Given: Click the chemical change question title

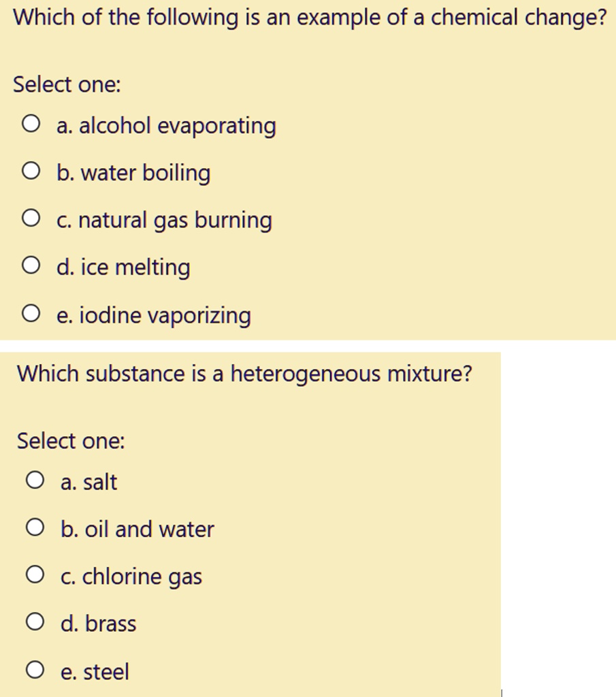Looking at the screenshot, I should point(306,18).
